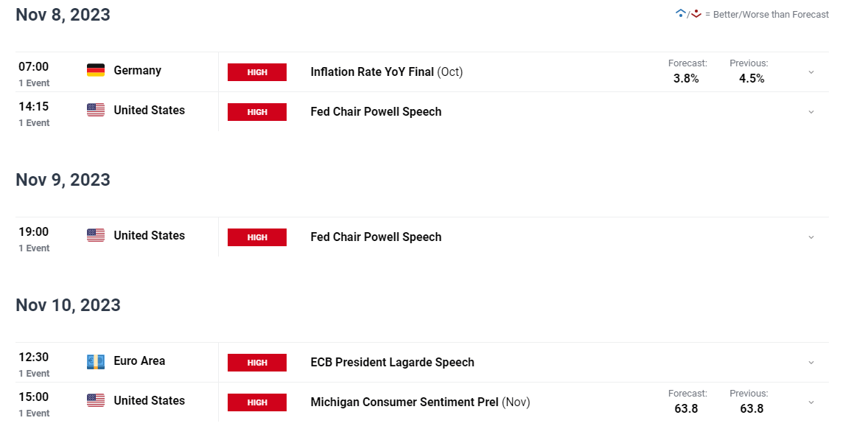Click HIGH badge for Inflation Rate YoY

(x=257, y=72)
